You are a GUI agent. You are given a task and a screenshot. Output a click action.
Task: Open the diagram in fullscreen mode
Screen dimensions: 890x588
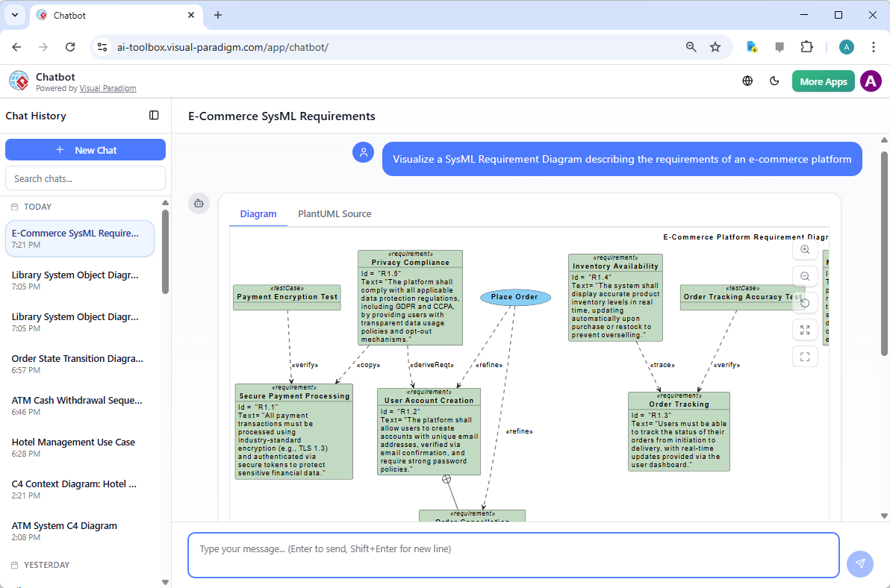coord(805,357)
